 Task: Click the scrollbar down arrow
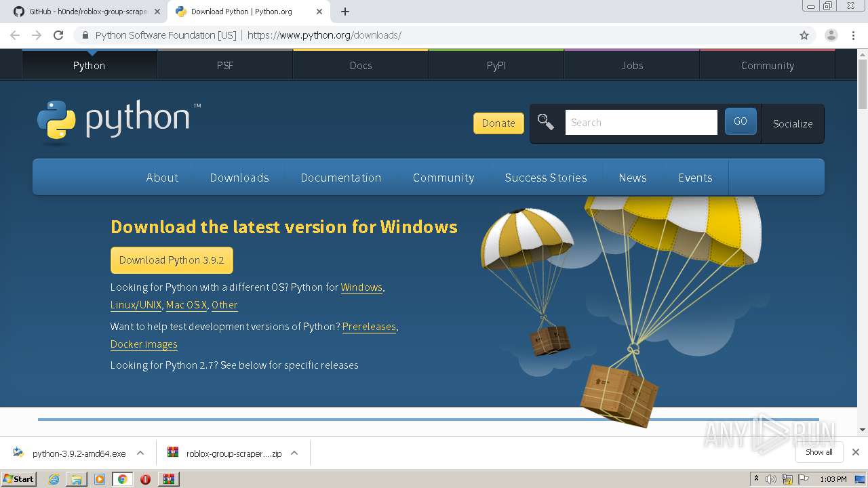click(863, 430)
